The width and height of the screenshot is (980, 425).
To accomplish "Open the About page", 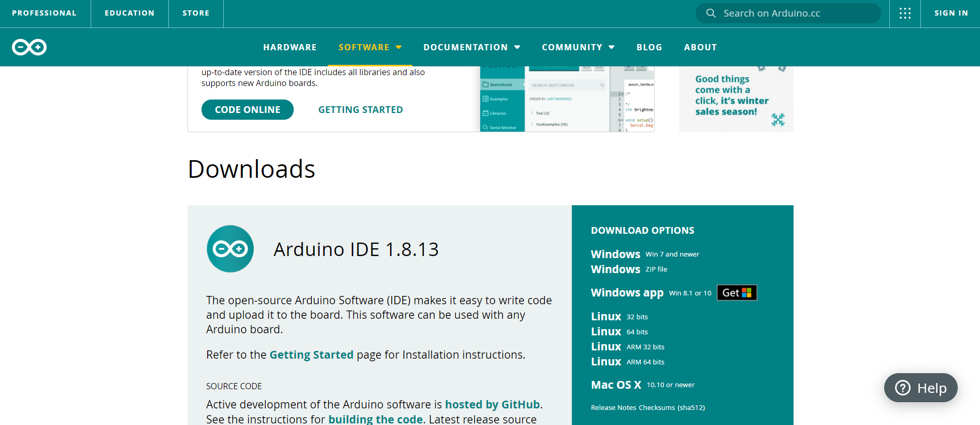I will click(700, 47).
